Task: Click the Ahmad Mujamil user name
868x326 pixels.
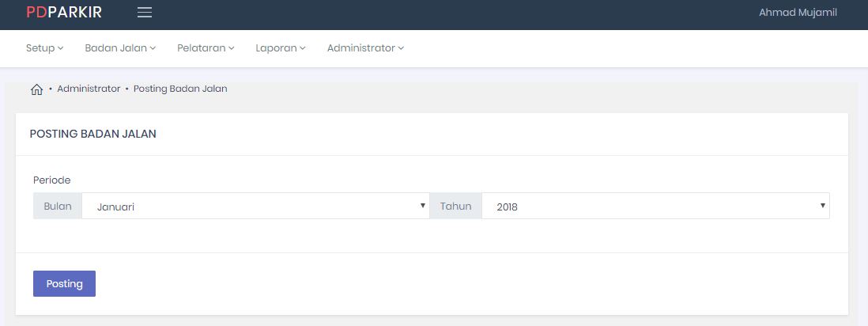Action: coord(798,13)
